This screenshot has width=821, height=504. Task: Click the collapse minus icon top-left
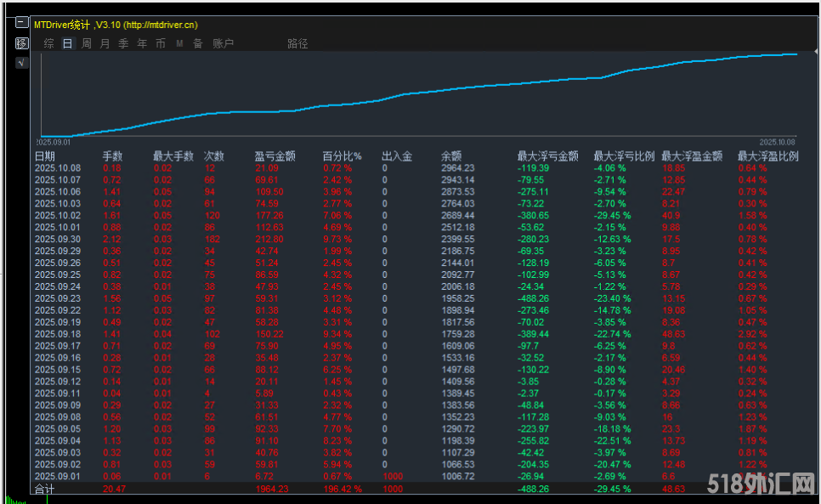point(21,22)
